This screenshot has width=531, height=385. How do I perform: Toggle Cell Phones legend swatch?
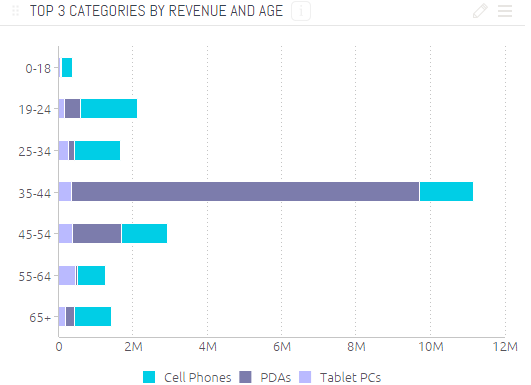(x=149, y=377)
